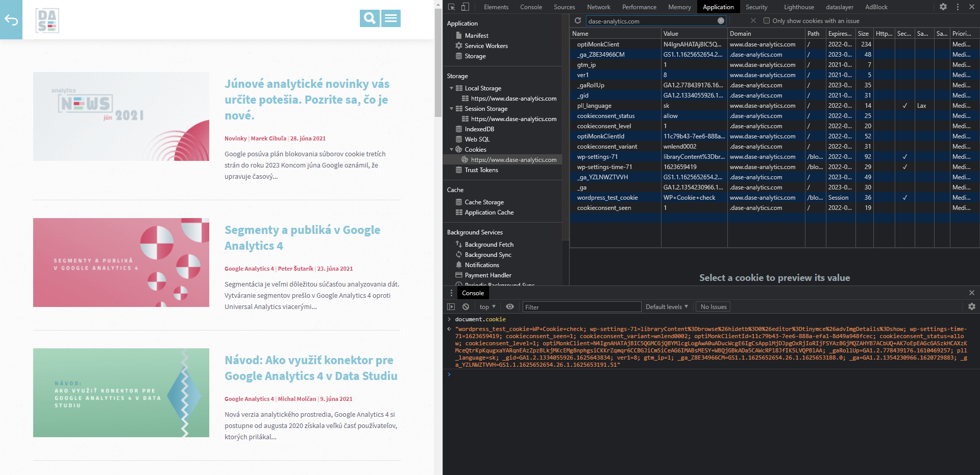The image size is (980, 475).
Task: Click the analytics NEWS 2021 thumbnail
Action: pyautogui.click(x=121, y=116)
